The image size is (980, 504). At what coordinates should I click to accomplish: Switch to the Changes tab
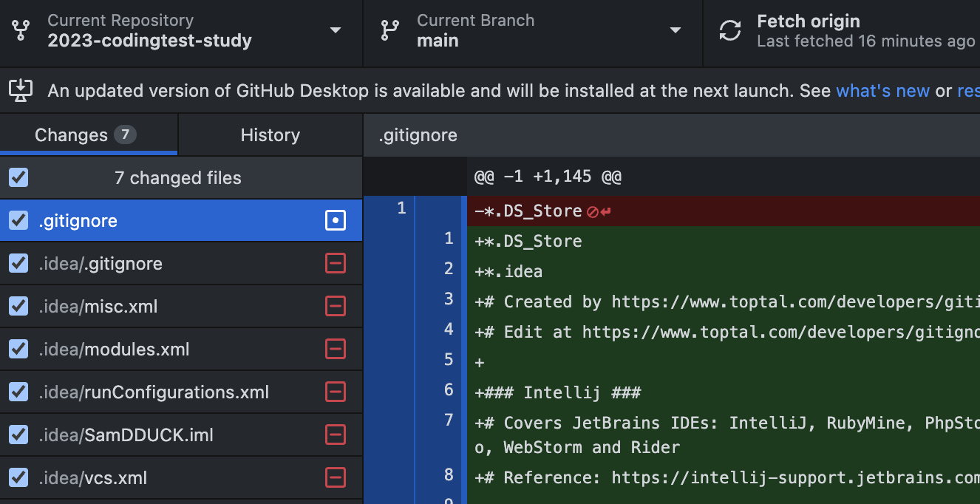[x=89, y=134]
